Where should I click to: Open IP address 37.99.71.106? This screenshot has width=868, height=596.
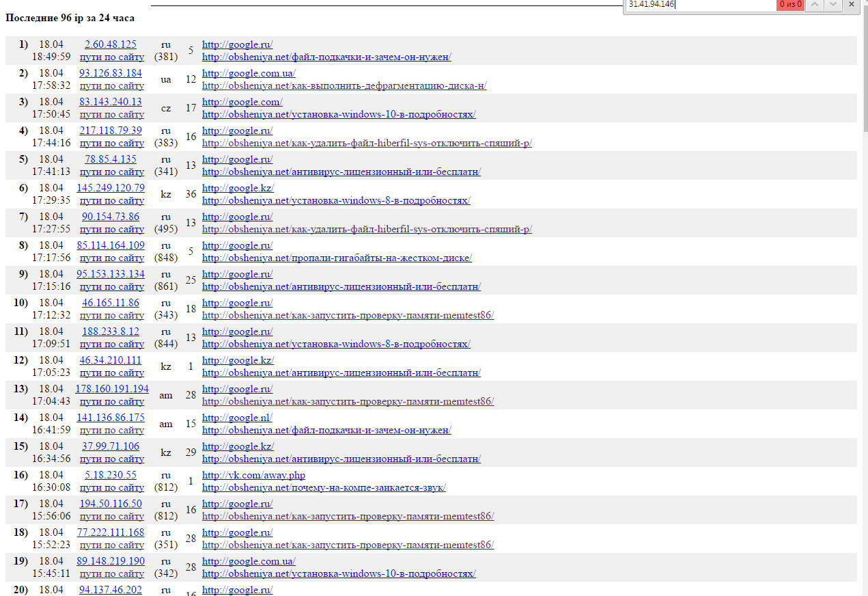(x=111, y=446)
